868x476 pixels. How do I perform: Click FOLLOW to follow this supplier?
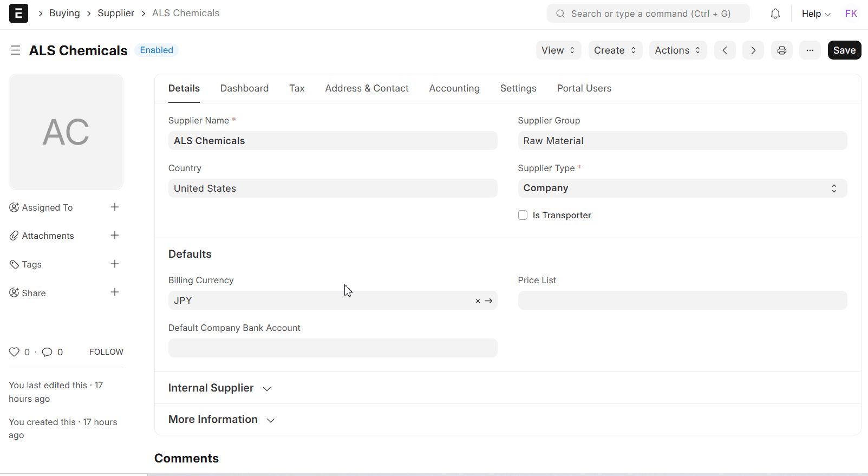106,352
